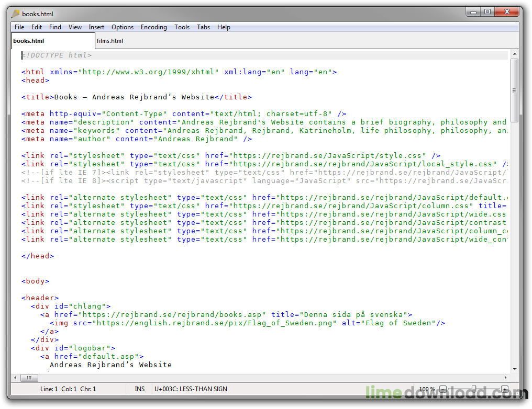Click the <html xmlns= line

click(179, 72)
